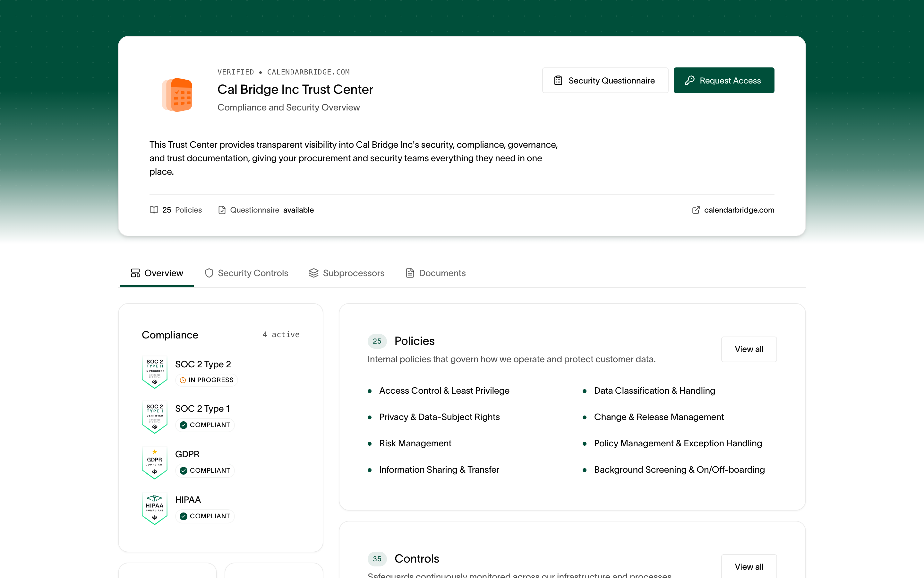Open Information Sharing & Transfer policy
This screenshot has width=924, height=578.
[439, 470]
